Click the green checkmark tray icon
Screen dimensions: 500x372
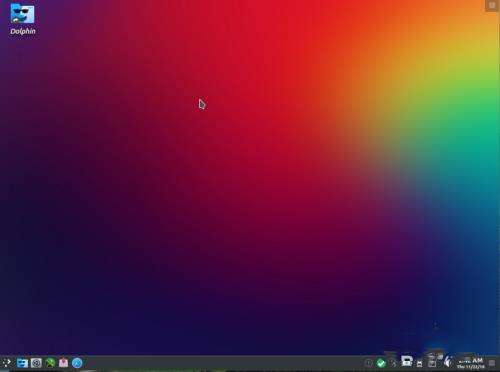381,363
